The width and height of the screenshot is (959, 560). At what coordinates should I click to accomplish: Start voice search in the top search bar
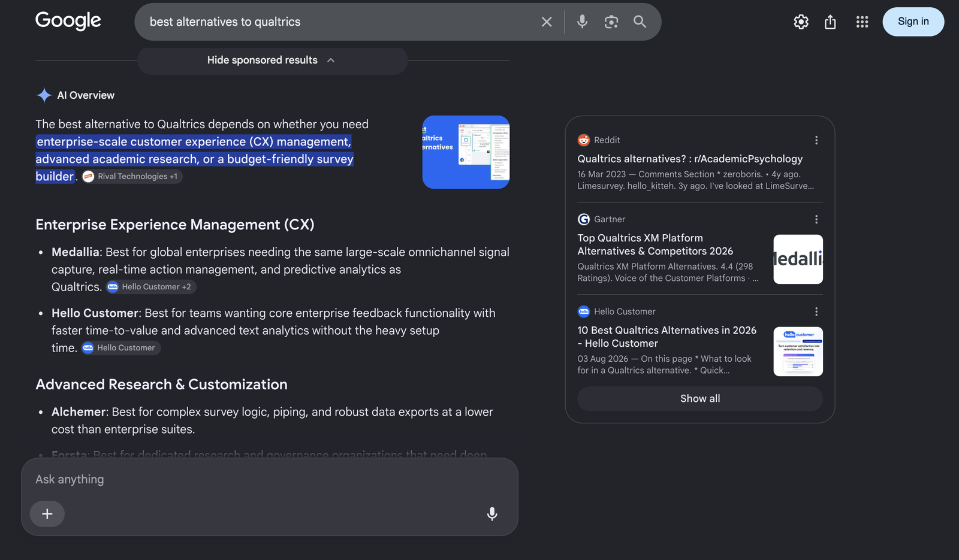[582, 22]
